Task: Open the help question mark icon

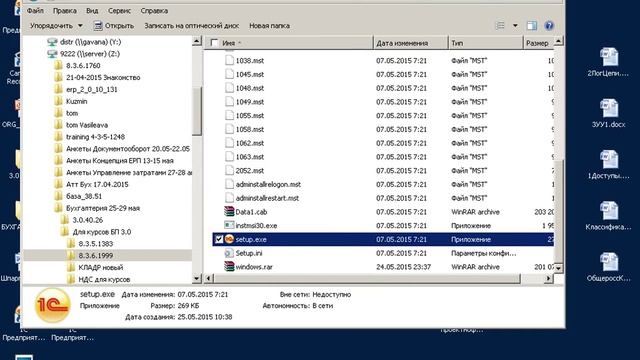Action: [549, 26]
